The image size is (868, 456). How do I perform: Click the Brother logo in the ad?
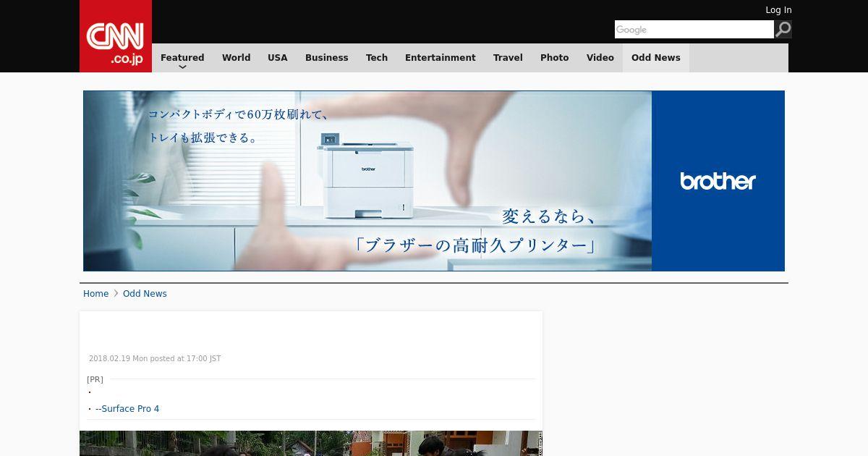(x=718, y=181)
